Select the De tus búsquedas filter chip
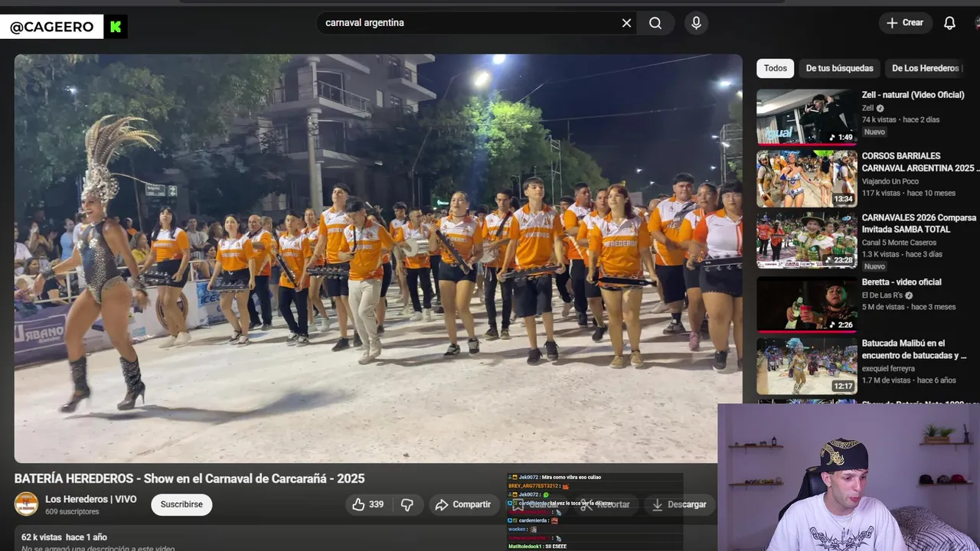This screenshot has width=980, height=551. click(839, 68)
